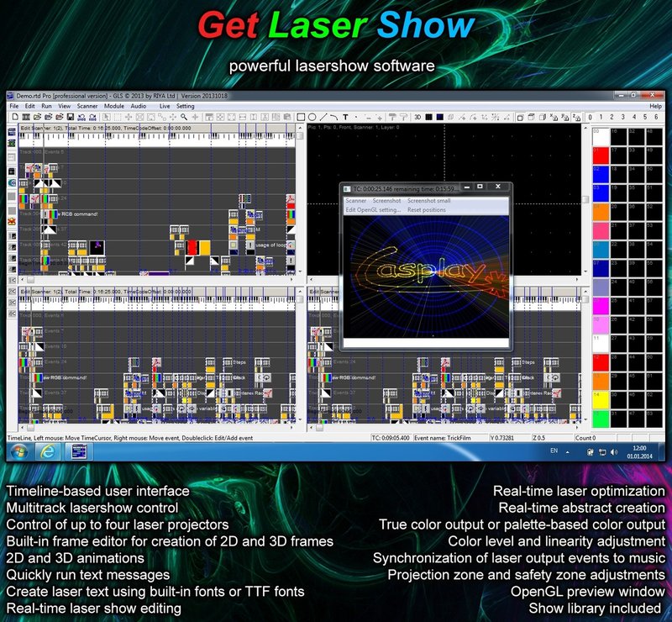Select the Circle drawing tool
Screen dimensions: 672x622
[x=312, y=117]
